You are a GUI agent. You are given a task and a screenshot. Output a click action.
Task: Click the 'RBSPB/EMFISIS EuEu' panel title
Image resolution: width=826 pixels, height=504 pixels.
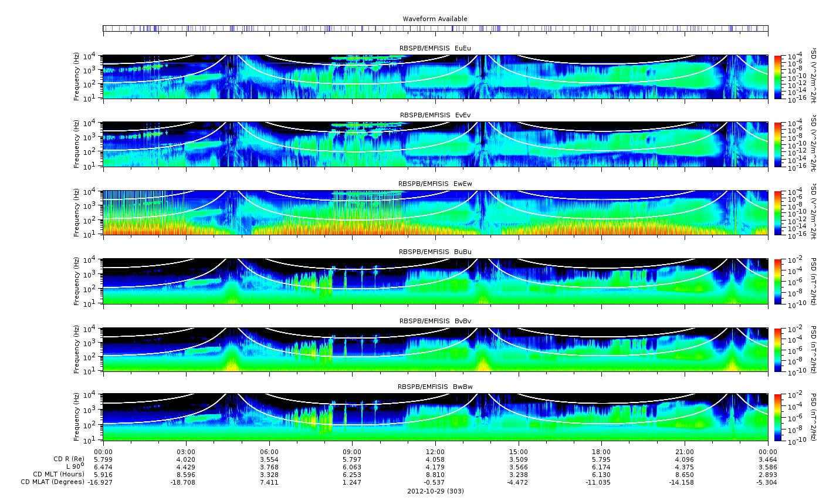[435, 48]
